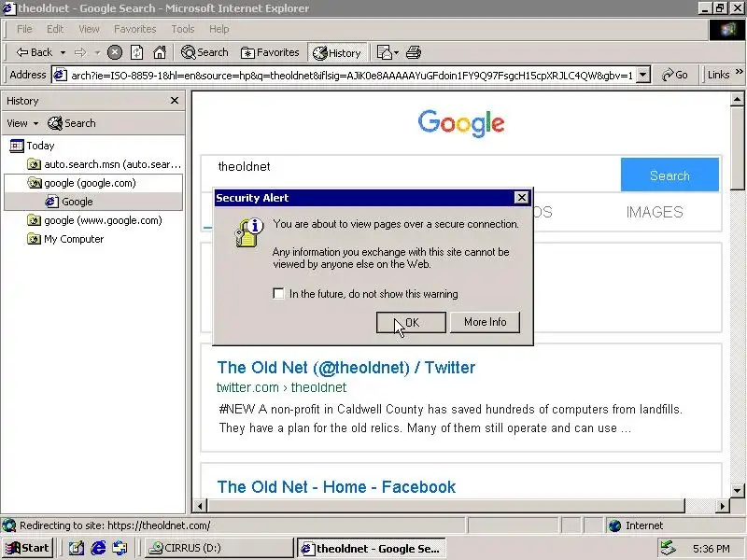This screenshot has height=560, width=747.
Task: Click Show Desktop quick launch icon
Action: click(x=77, y=548)
